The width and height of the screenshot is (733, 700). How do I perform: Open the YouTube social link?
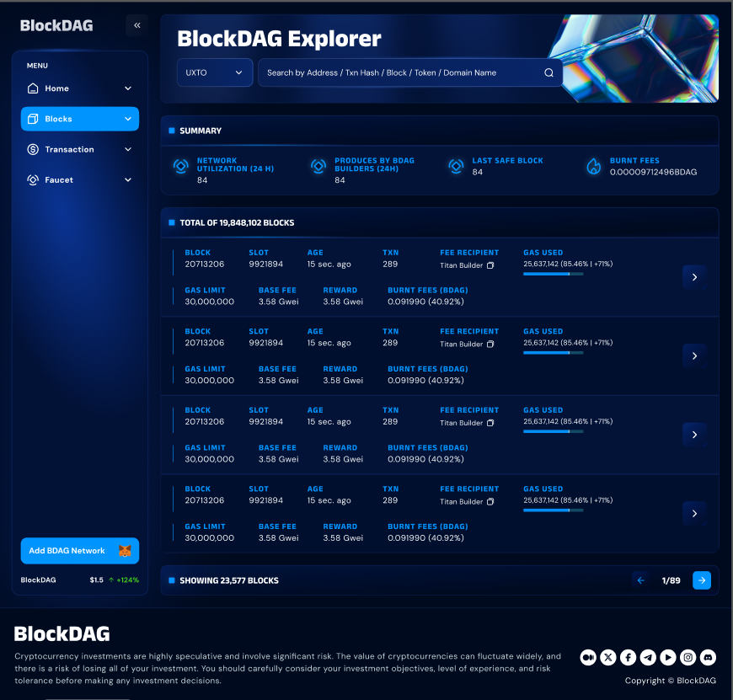coord(668,658)
